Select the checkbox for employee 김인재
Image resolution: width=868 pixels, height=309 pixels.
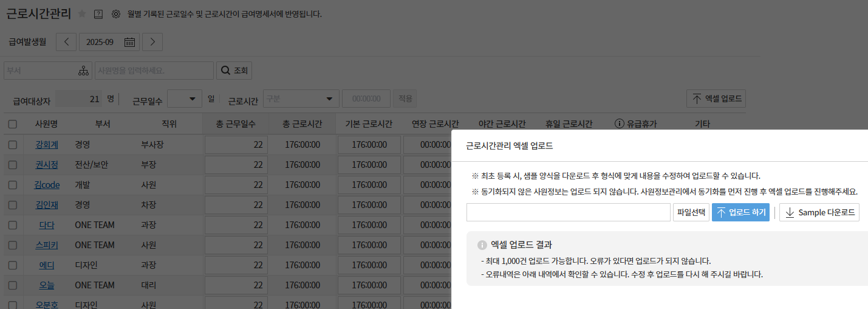click(13, 205)
